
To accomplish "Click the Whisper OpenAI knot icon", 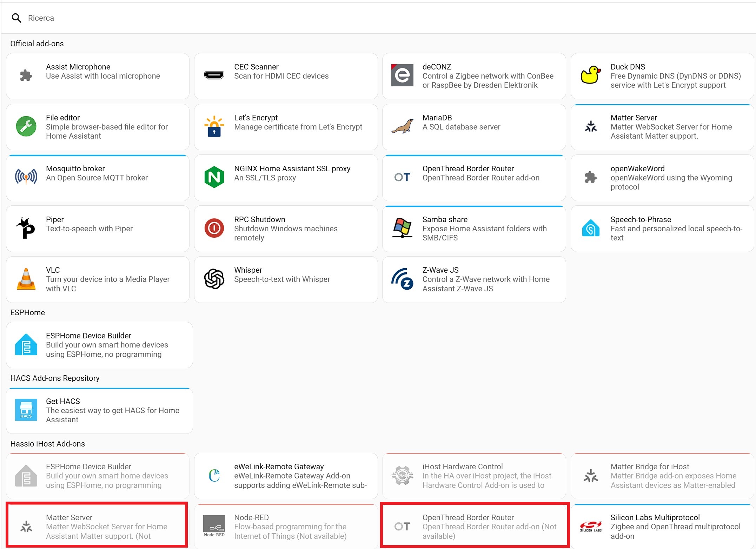I will coord(214,279).
